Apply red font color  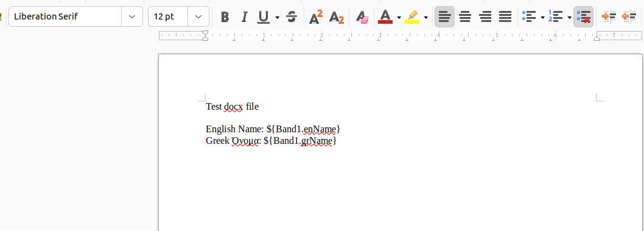point(385,17)
